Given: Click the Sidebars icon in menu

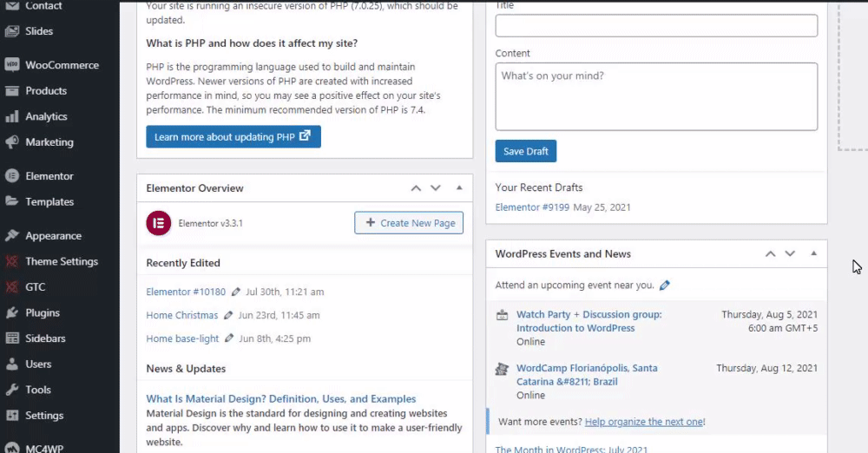Looking at the screenshot, I should point(11,338).
